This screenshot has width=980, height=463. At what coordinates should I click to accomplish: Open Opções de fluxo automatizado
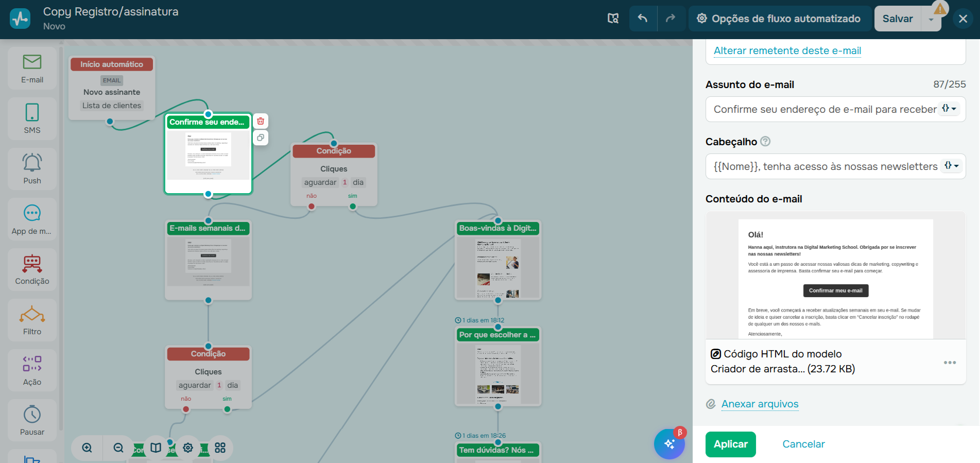(780, 19)
